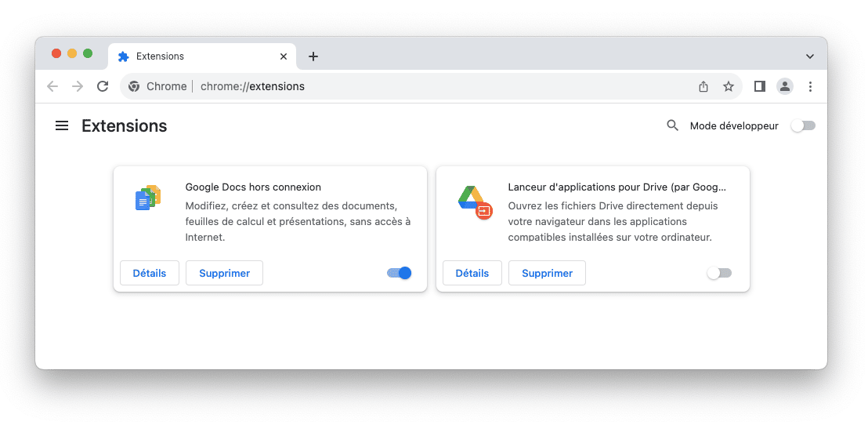
Task: Go forward to the next page
Action: [78, 86]
